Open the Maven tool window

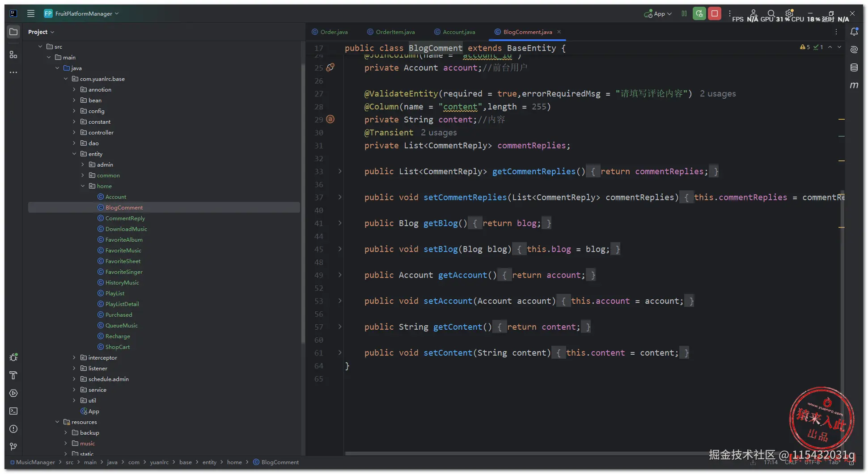(x=854, y=85)
